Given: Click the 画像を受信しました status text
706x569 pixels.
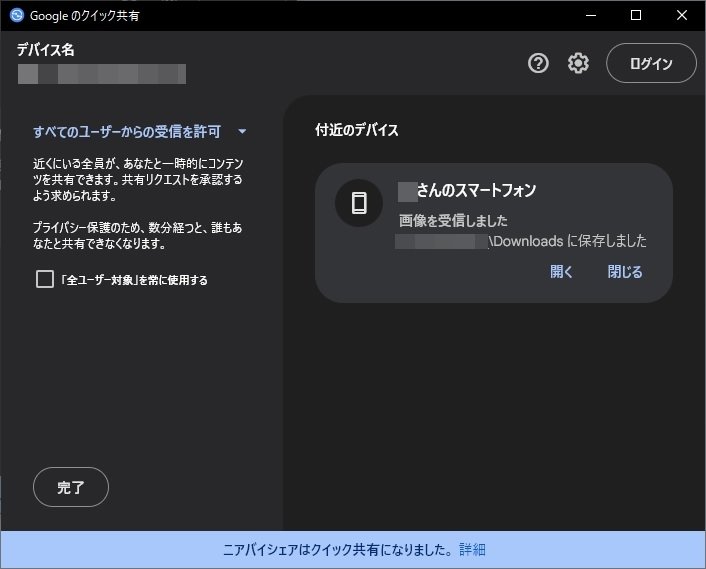Looking at the screenshot, I should tap(453, 221).
